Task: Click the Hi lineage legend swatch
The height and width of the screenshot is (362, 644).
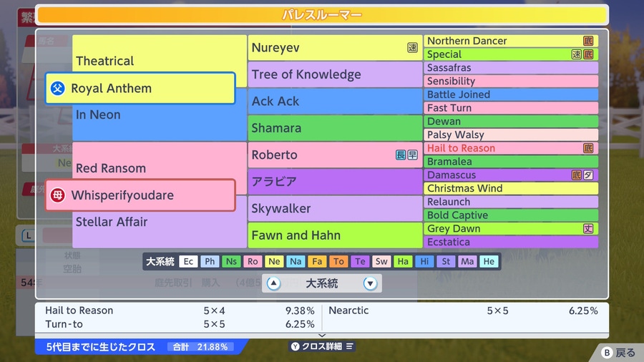Action: (x=424, y=261)
